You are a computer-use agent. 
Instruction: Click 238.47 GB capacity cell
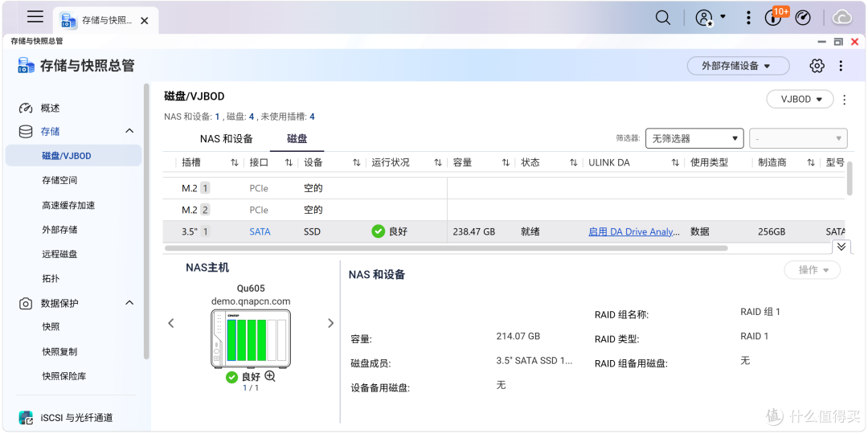[x=474, y=232]
